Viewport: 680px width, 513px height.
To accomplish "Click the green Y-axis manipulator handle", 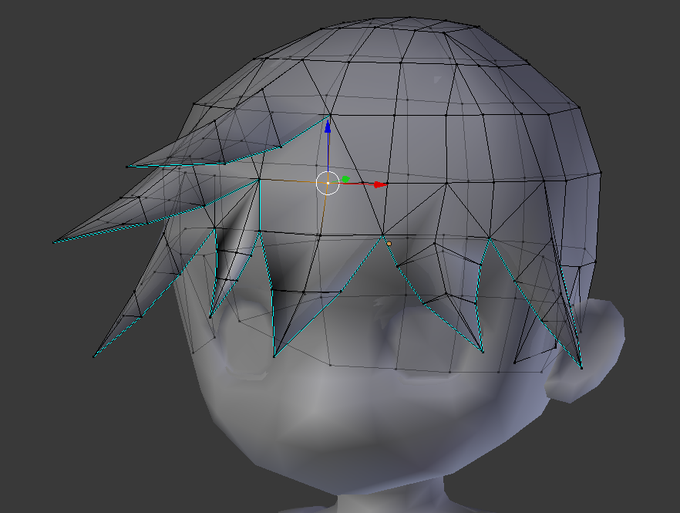I will (x=345, y=179).
